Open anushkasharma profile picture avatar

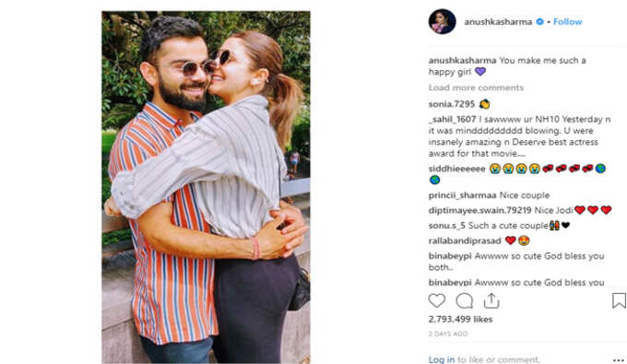443,21
